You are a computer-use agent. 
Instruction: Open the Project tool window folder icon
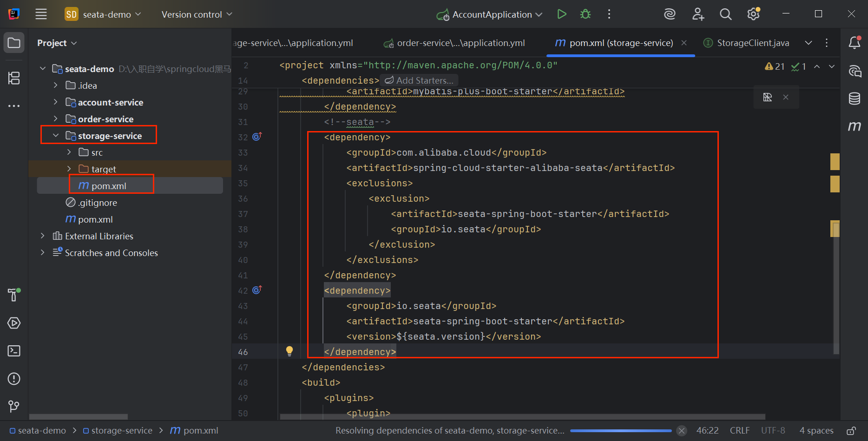14,43
